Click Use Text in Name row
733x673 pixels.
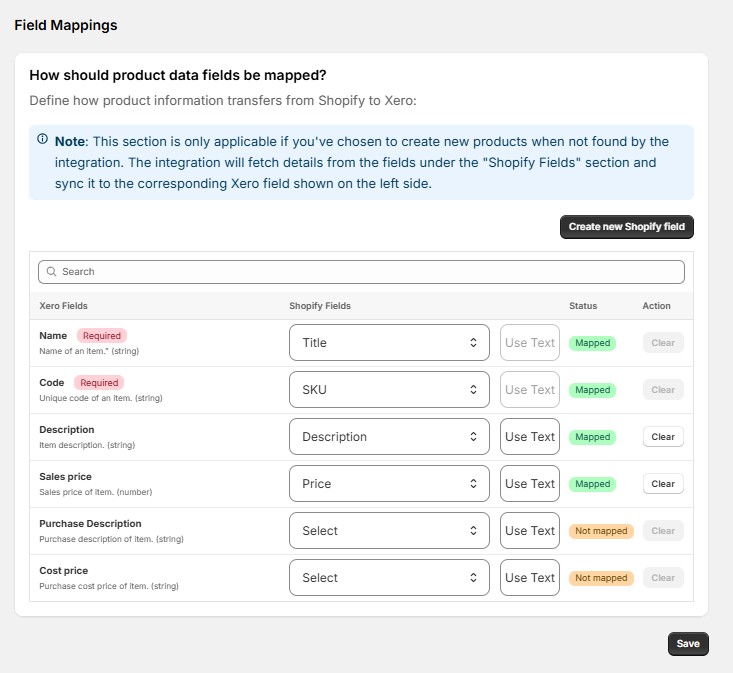(x=530, y=343)
